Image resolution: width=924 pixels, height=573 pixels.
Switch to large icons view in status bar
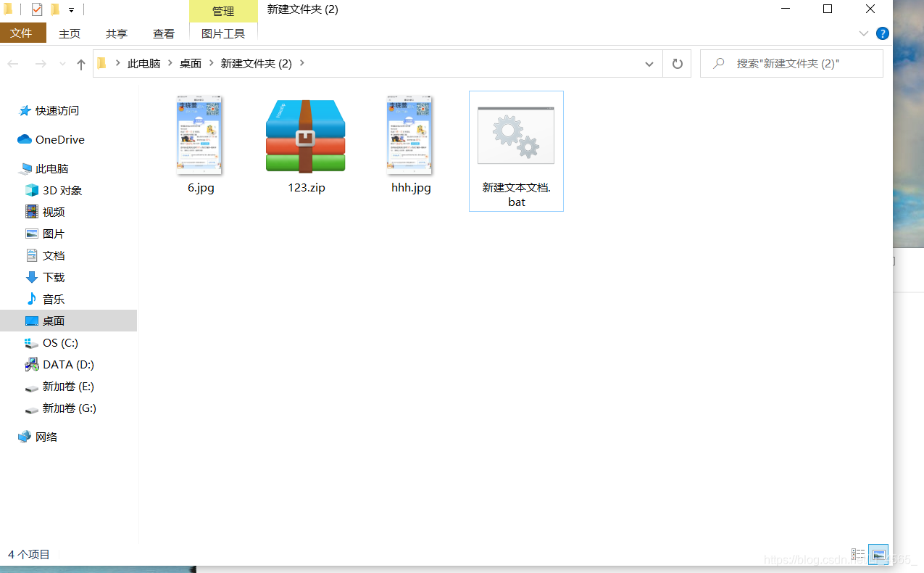tap(878, 554)
